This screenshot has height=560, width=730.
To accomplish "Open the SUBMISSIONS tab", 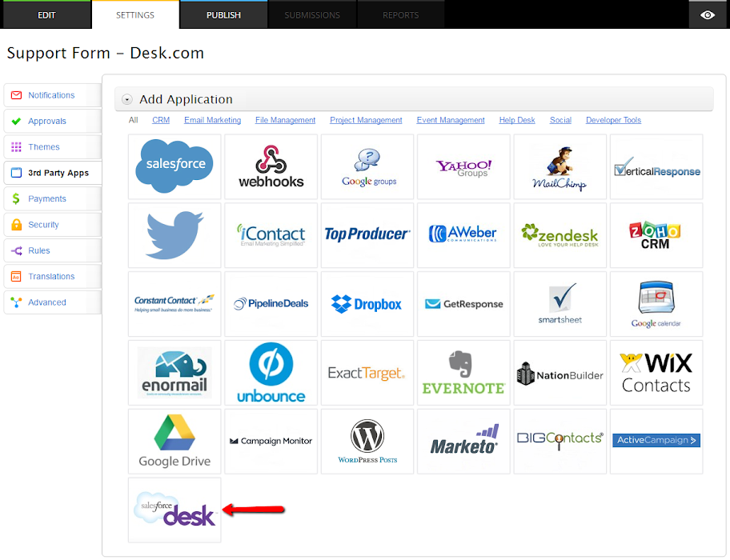I will [312, 15].
